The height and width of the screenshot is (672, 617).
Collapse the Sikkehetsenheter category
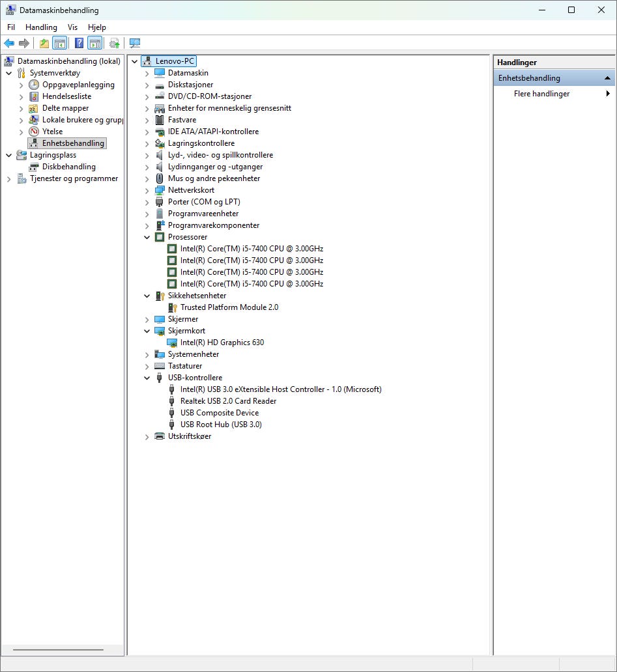click(x=147, y=296)
